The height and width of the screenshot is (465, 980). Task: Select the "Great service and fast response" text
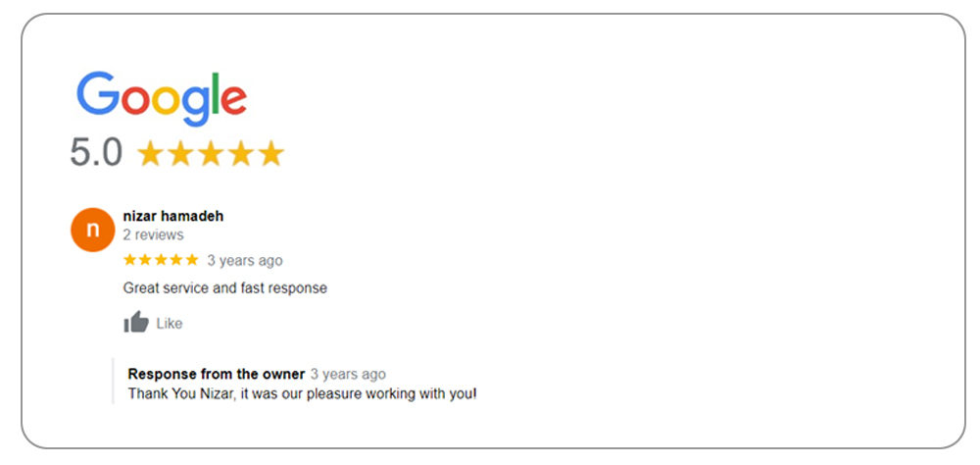[x=224, y=288]
